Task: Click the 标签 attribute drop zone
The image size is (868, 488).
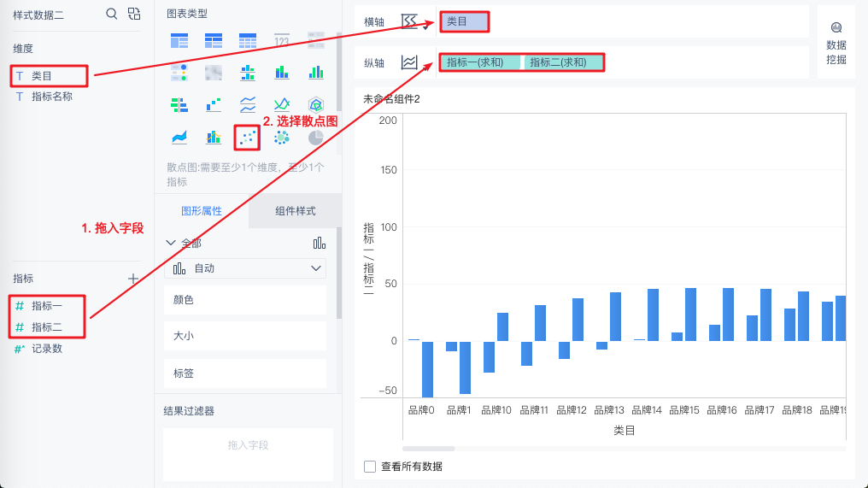Action: [x=245, y=373]
